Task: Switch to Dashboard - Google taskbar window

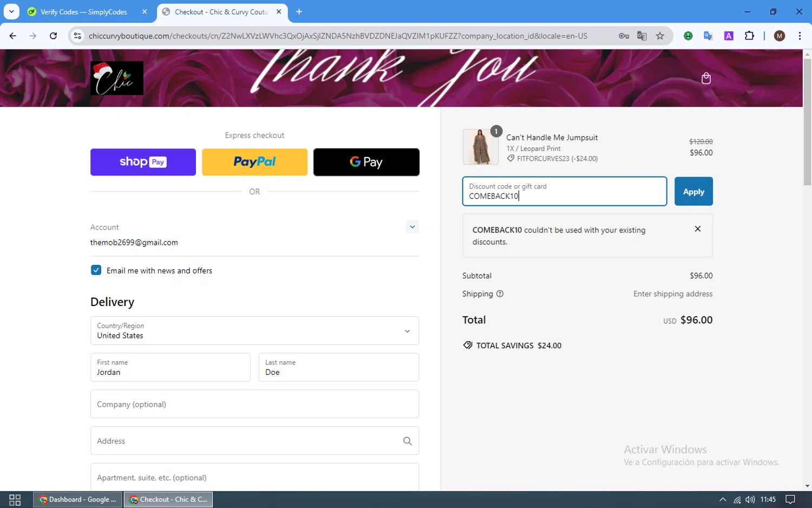Action: coord(78,499)
